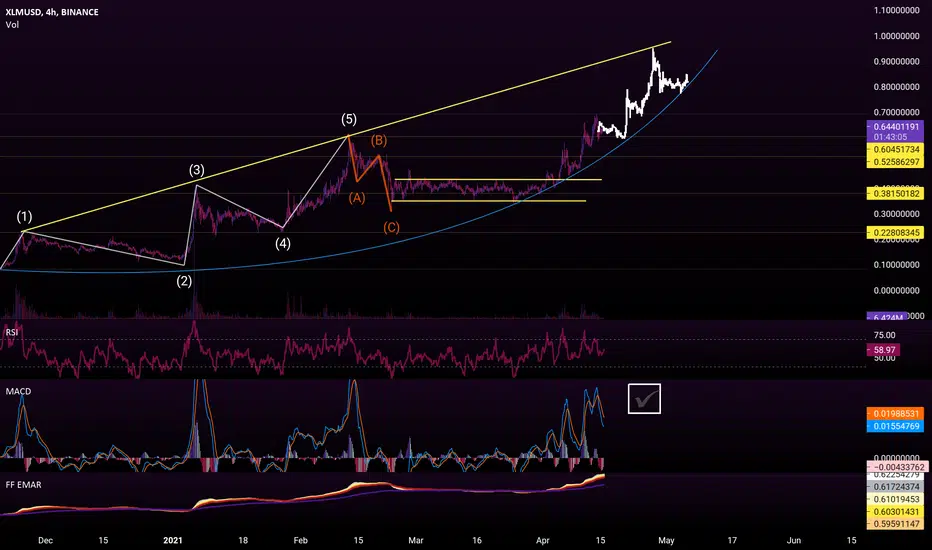Click the RSI scale value 75.00
The image size is (932, 550).
tap(884, 335)
